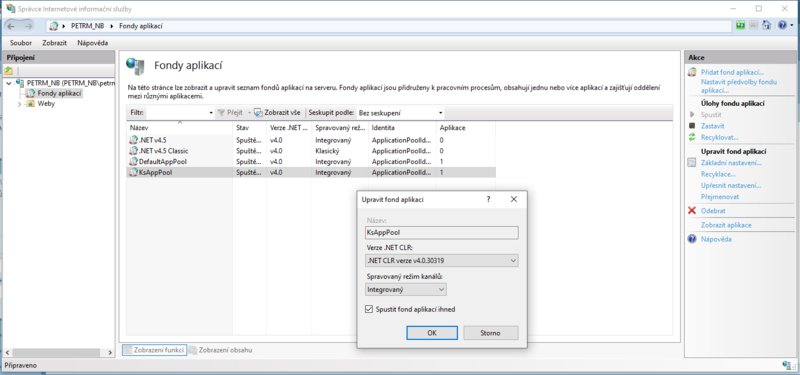Screen dimensions: 800x375
Task: Click the Nápověda help icon in Akce
Action: (692, 239)
